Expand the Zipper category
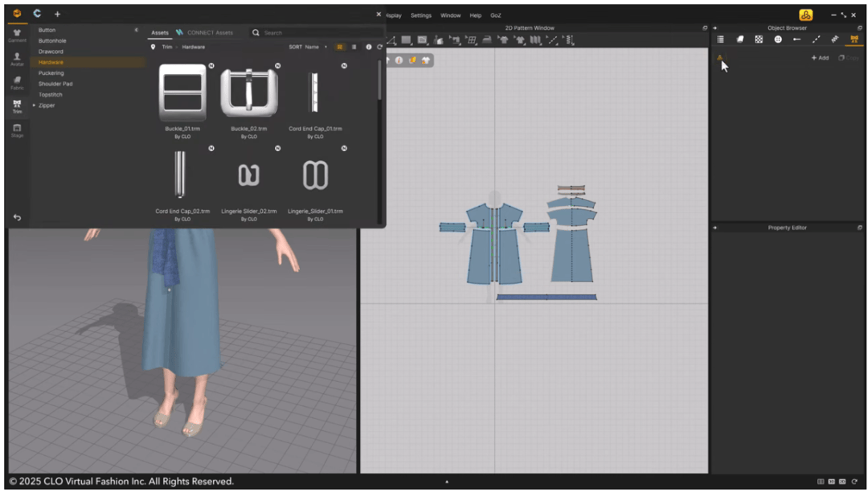Image resolution: width=868 pixels, height=493 pixels. click(x=34, y=105)
